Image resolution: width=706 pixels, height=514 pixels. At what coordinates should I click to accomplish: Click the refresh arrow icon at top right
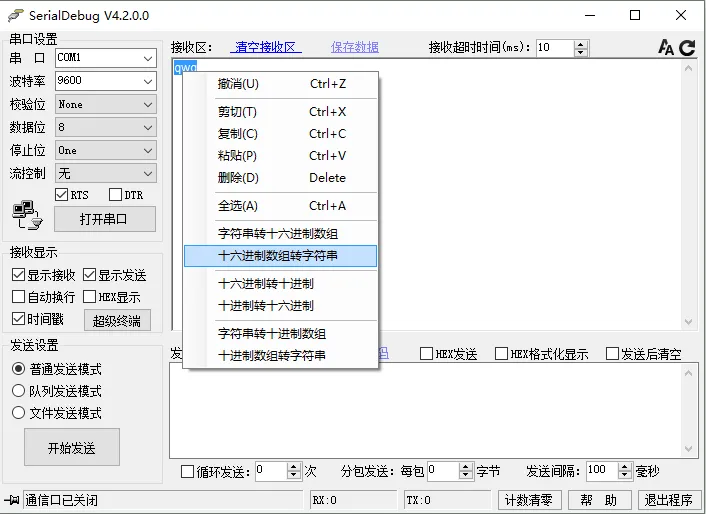pos(687,48)
